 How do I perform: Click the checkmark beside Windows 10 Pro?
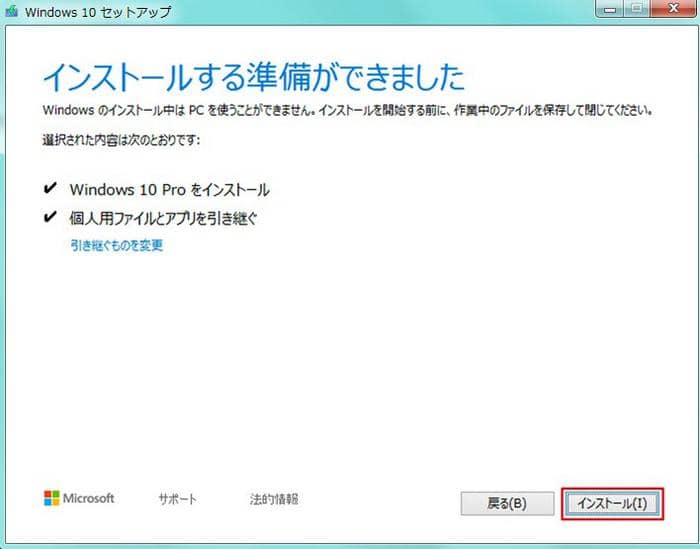click(50, 188)
